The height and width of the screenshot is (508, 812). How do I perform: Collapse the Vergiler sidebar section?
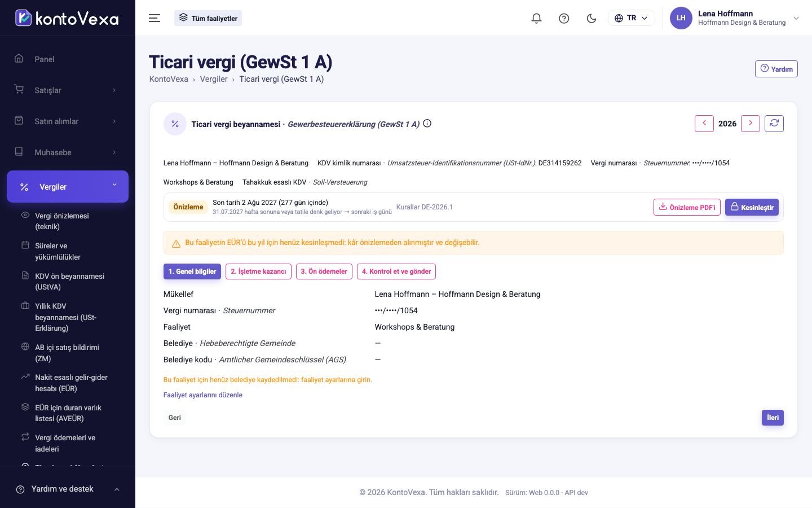pyautogui.click(x=68, y=186)
